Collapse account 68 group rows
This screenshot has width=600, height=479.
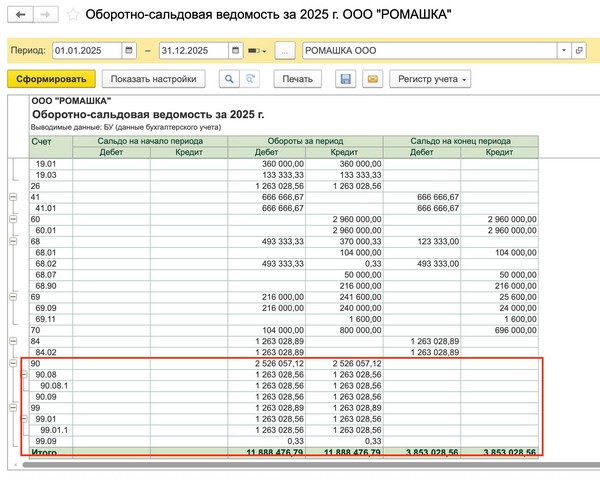(x=12, y=240)
